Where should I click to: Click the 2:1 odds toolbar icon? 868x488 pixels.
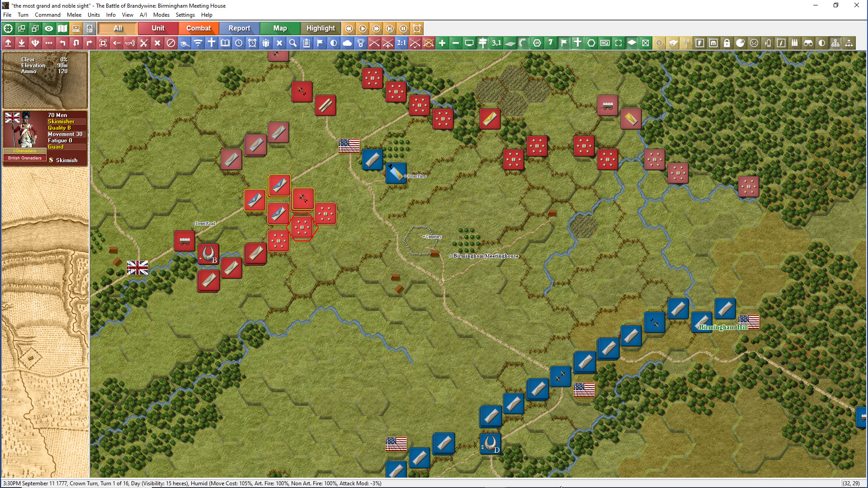pos(401,43)
